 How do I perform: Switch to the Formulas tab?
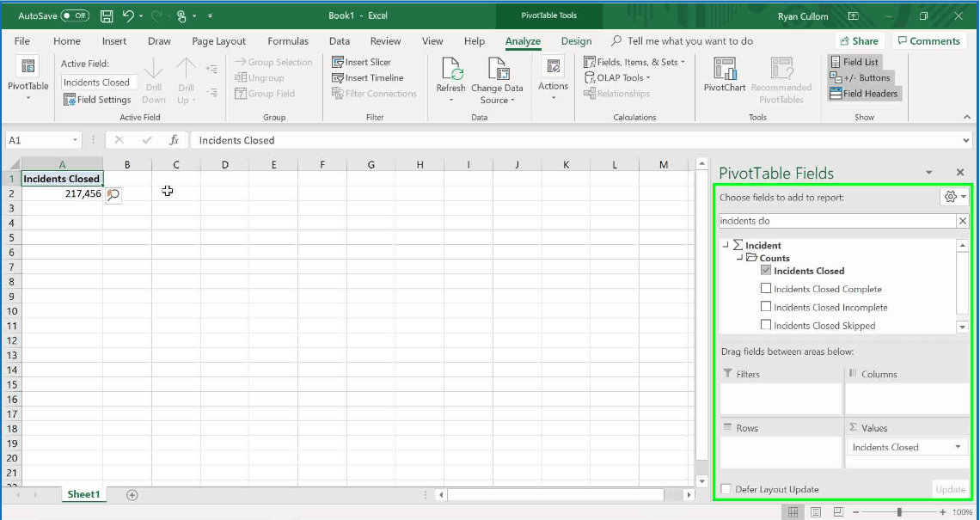pyautogui.click(x=287, y=40)
